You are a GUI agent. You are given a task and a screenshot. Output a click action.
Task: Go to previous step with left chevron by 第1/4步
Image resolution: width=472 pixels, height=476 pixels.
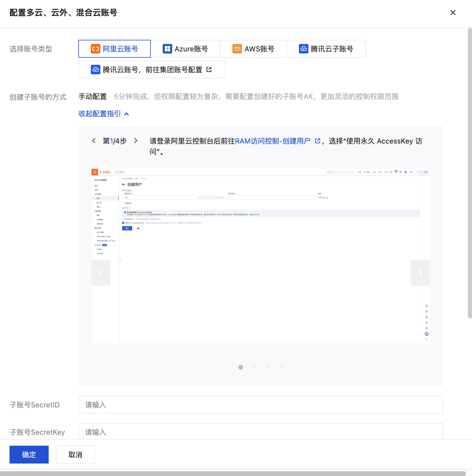[x=94, y=141]
